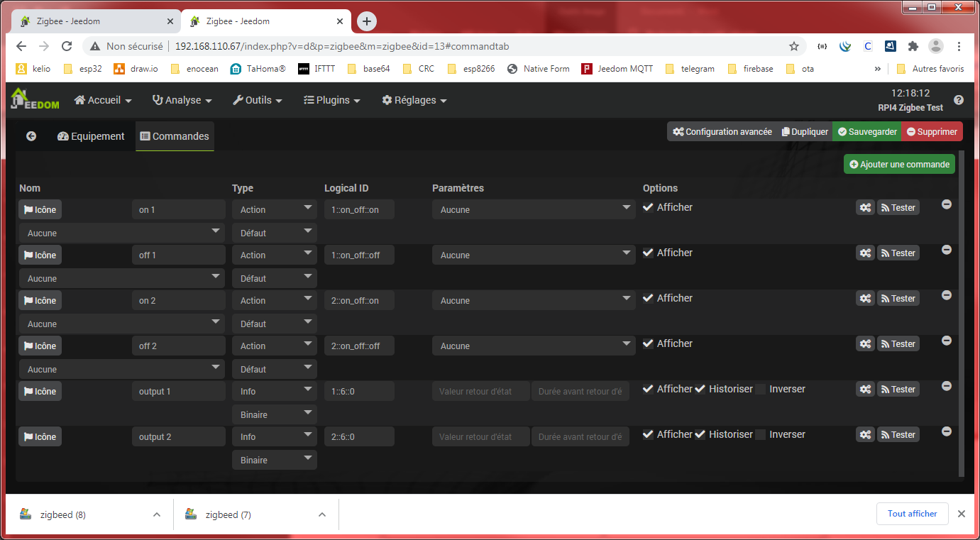Choose icon for the off 2 command
The height and width of the screenshot is (540, 980).
pyautogui.click(x=40, y=346)
